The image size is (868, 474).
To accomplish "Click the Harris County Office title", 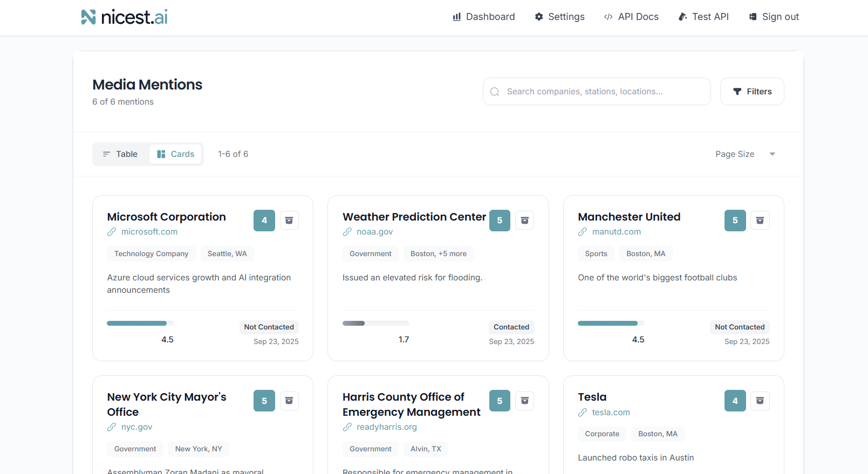I will coord(412,404).
